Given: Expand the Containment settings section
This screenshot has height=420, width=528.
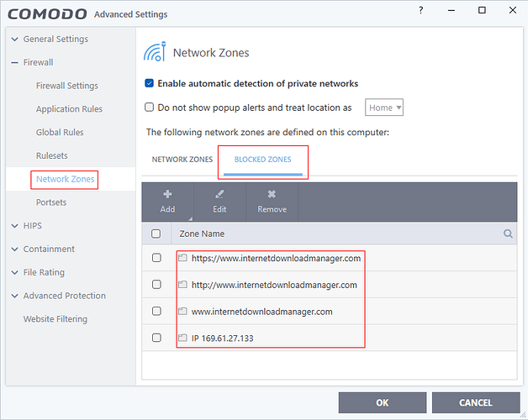Looking at the screenshot, I should 15,249.
